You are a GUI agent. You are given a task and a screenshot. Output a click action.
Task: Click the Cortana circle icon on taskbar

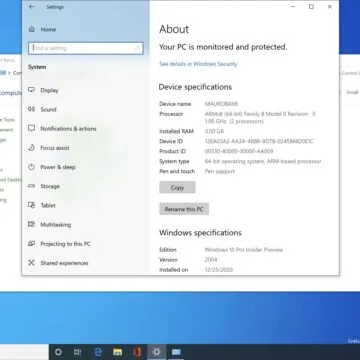58,352
